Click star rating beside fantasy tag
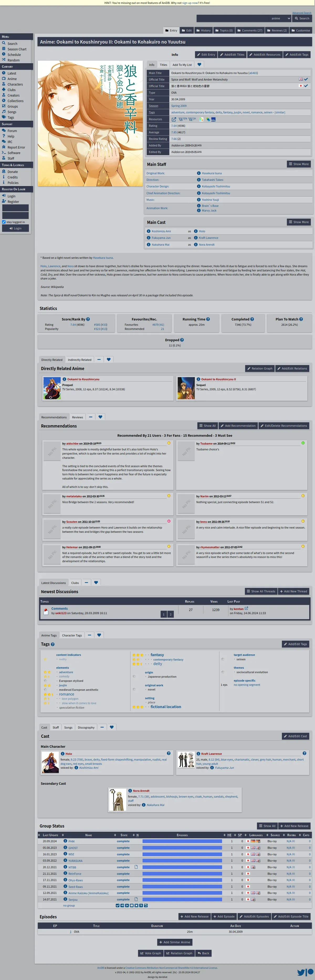Image resolution: width=315 pixels, height=980 pixels. point(138,655)
